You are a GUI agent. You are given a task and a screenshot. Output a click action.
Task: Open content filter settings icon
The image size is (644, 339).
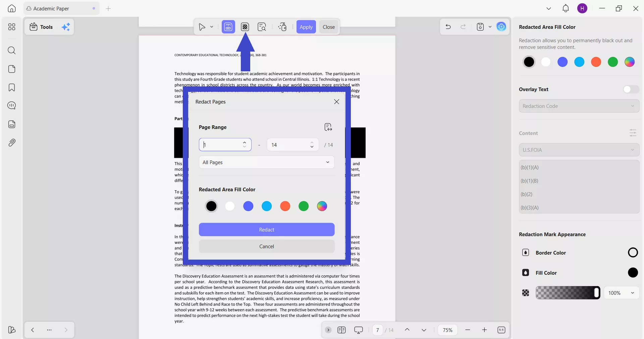pos(633,133)
